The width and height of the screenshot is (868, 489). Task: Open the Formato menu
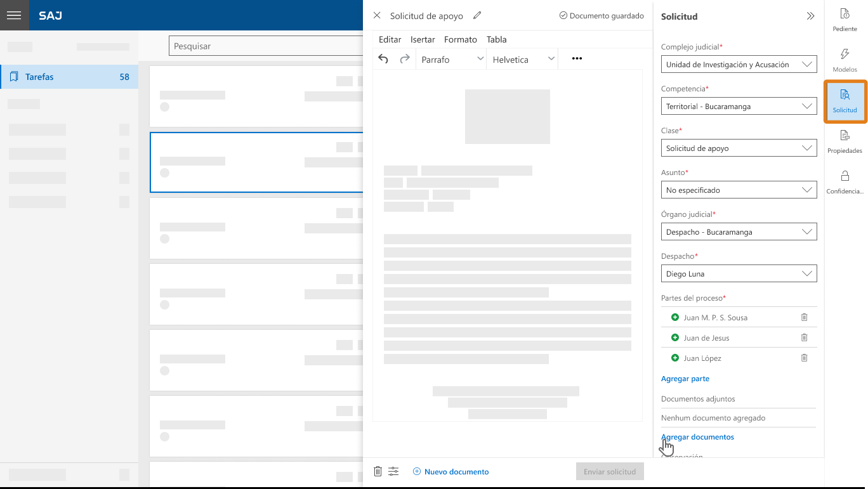pyautogui.click(x=460, y=39)
